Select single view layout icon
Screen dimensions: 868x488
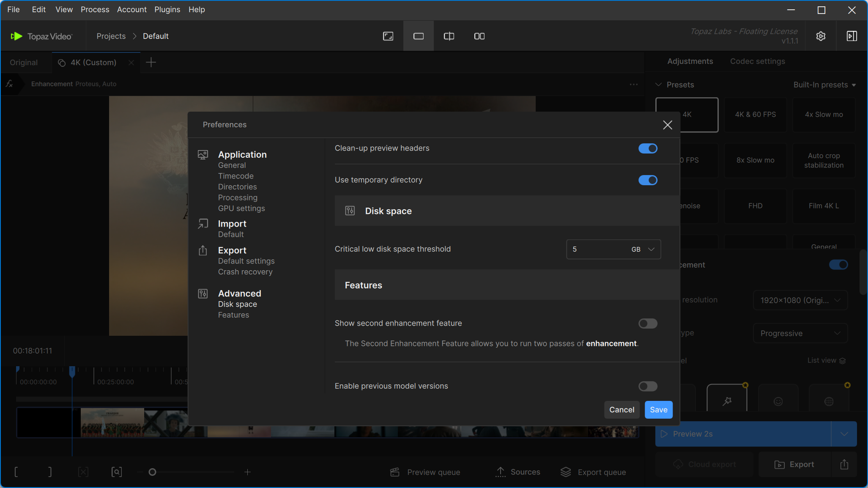419,36
